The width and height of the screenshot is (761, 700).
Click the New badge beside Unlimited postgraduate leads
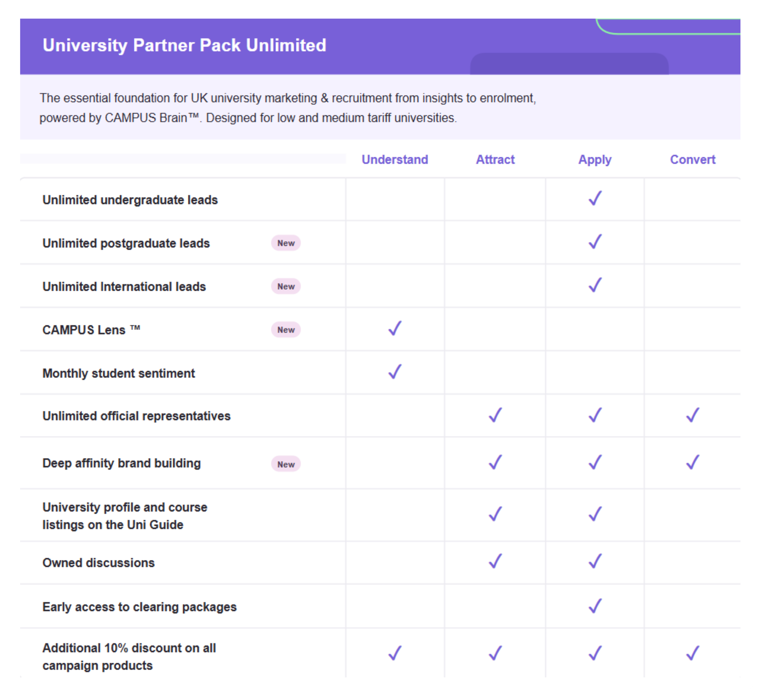[286, 243]
